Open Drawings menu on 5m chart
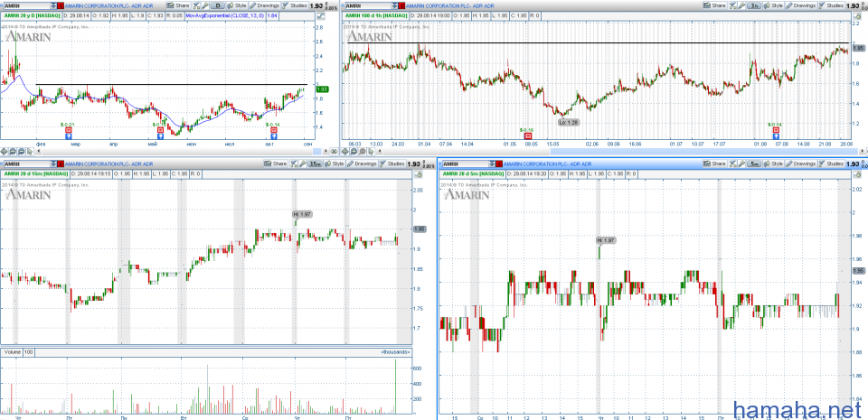868x420 pixels. pos(801,163)
